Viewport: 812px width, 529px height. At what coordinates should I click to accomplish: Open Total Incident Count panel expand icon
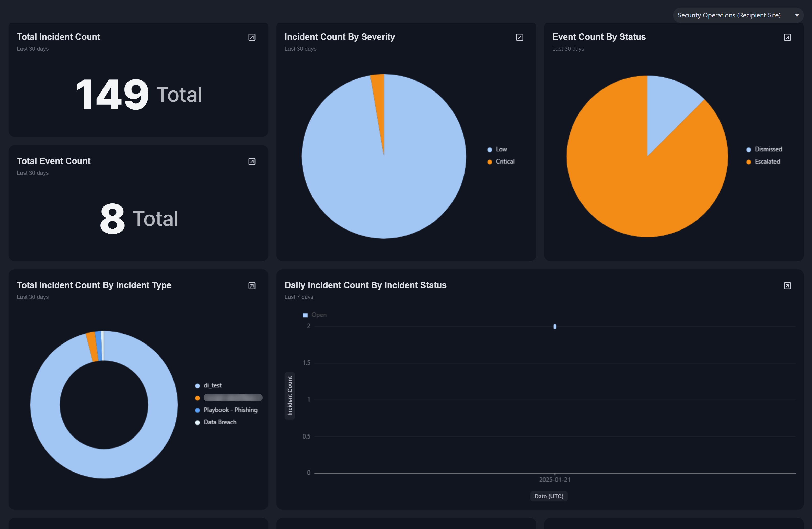click(x=252, y=37)
